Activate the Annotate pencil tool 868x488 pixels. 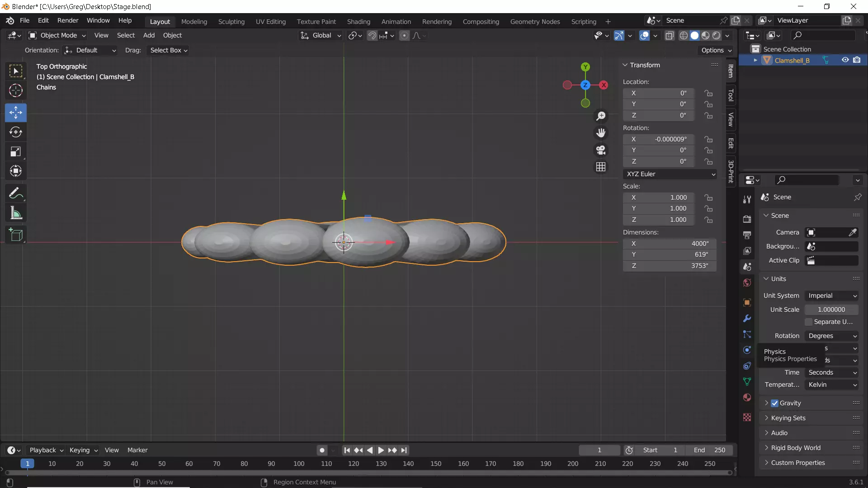[16, 194]
